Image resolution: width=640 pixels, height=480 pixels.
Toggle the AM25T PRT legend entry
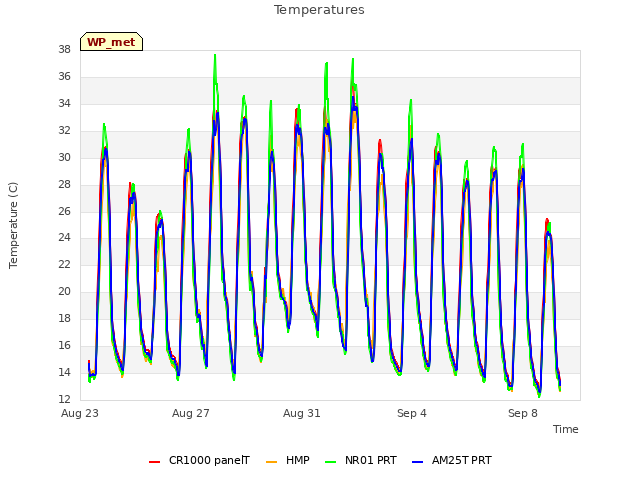tap(452, 460)
